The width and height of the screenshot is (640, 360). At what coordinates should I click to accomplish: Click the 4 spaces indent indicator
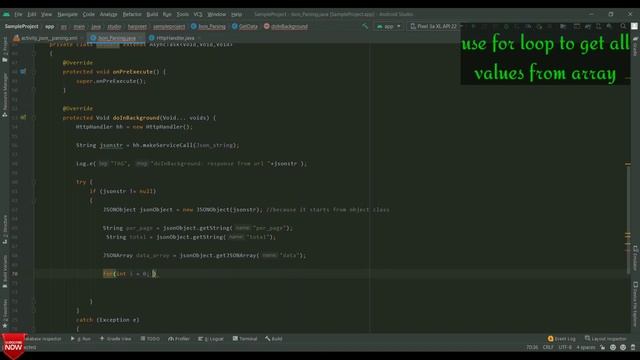586,347
